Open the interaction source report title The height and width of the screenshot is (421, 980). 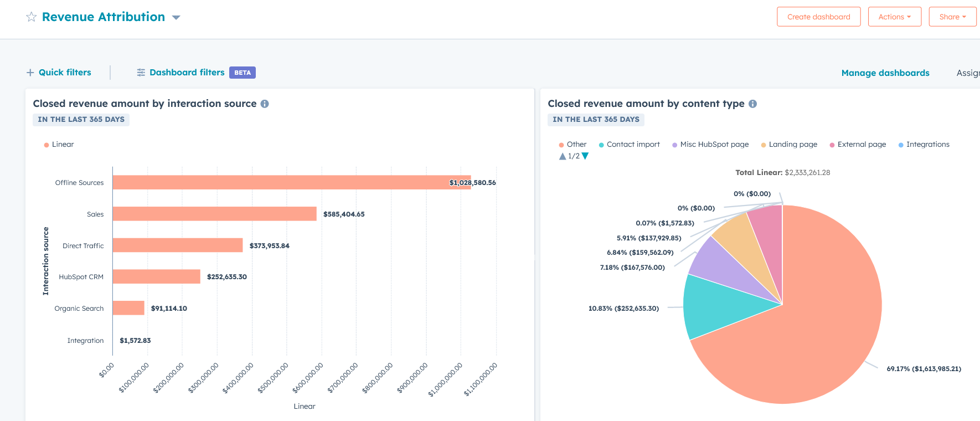pyautogui.click(x=145, y=104)
